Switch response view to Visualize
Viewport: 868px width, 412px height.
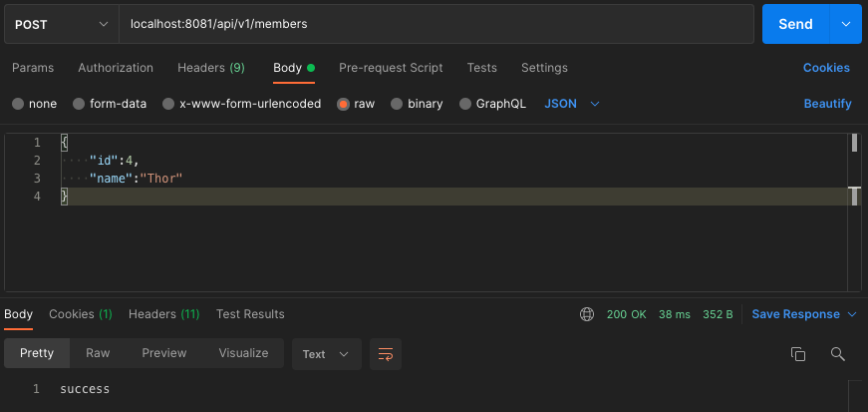pyautogui.click(x=243, y=353)
